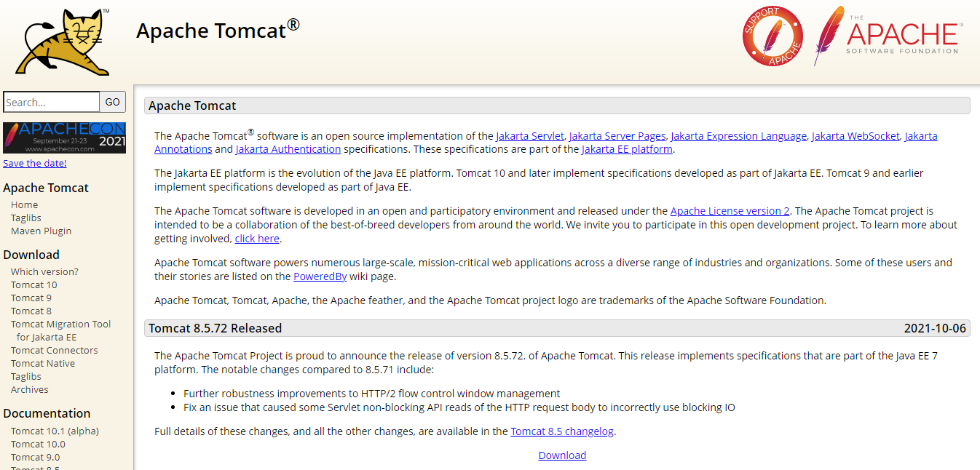Follow the Jakarta Expression Language link
Screen dimensions: 980x470
[x=739, y=136]
